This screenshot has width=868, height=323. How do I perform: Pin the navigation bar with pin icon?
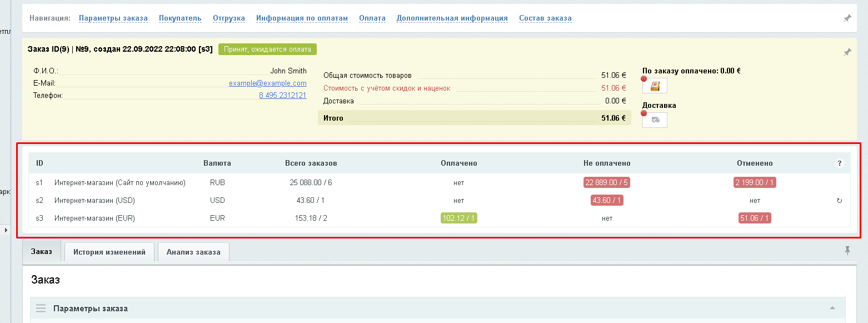point(847,18)
